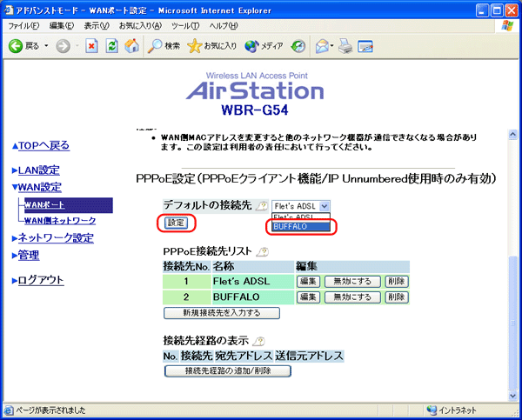This screenshot has width=522, height=420.
Task: Click the 名称 column header
Action: (x=253, y=267)
